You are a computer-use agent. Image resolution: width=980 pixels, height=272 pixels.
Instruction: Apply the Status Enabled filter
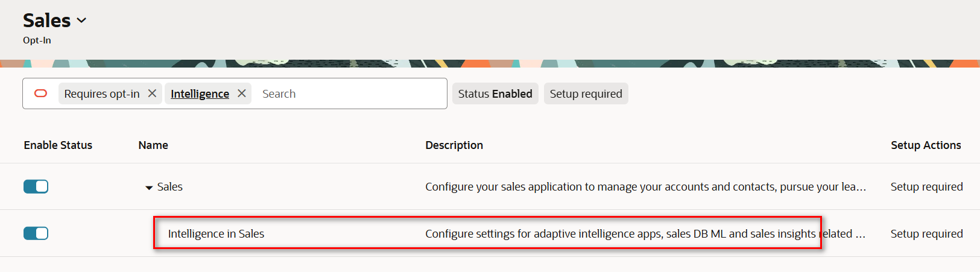point(495,93)
